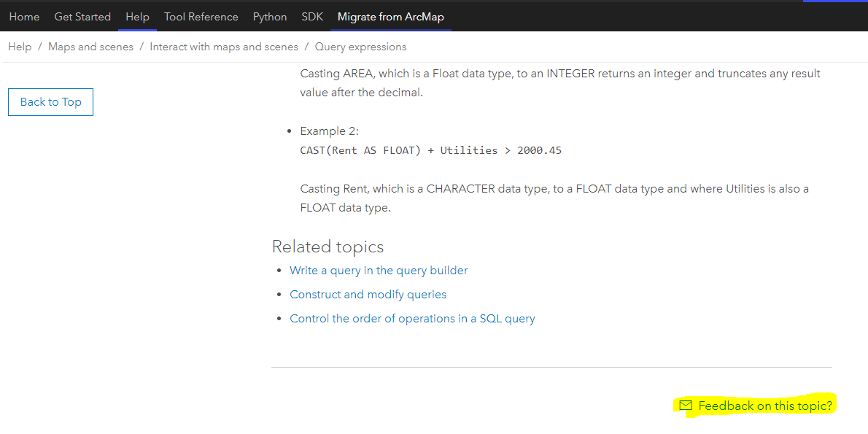This screenshot has height=434, width=868.
Task: Open Write a query in the query builder
Action: point(379,271)
